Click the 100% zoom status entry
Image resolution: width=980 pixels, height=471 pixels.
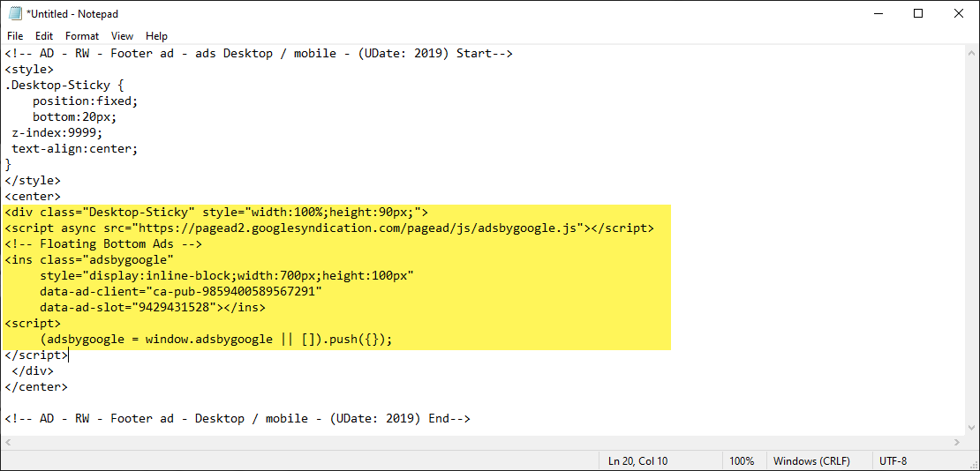742,461
